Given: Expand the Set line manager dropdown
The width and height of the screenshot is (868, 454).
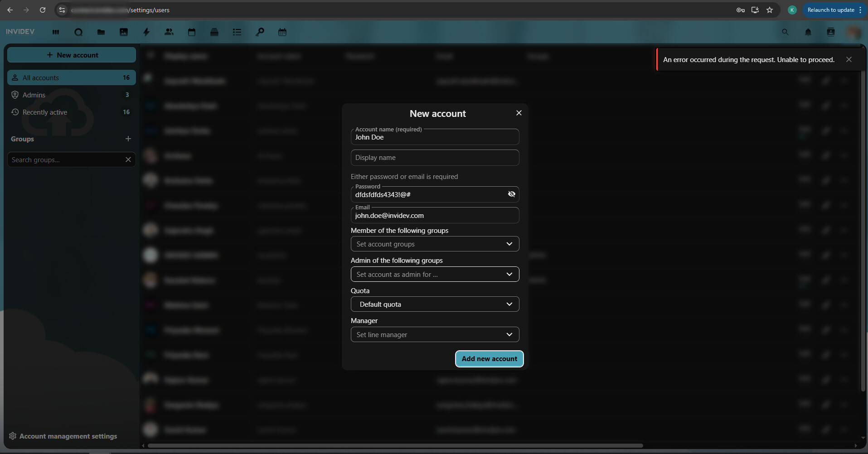Looking at the screenshot, I should [x=435, y=335].
